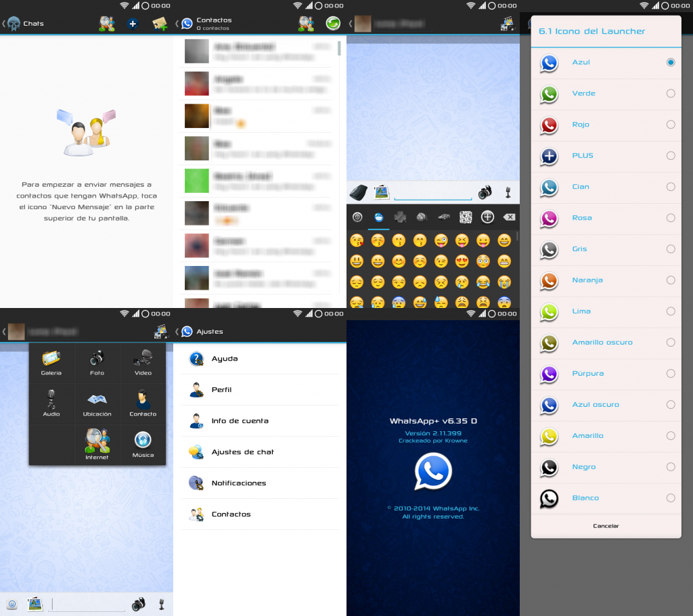Insert the heart-eyes emoji
This screenshot has height=616, width=693.
462,261
